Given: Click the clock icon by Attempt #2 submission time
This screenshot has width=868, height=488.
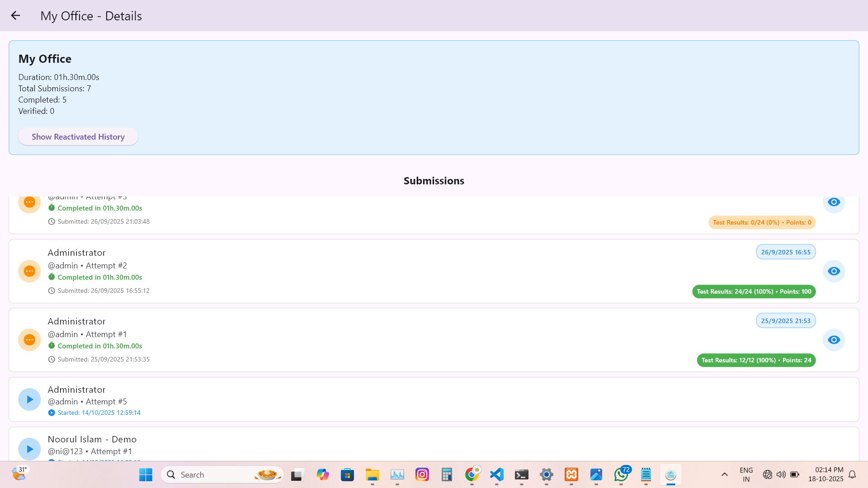Looking at the screenshot, I should (x=52, y=291).
